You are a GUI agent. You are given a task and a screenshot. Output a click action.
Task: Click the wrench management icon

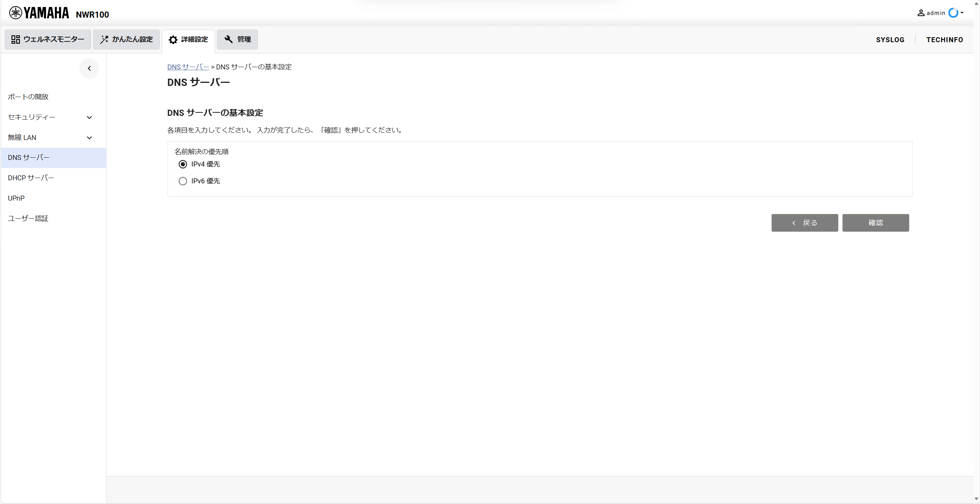228,40
